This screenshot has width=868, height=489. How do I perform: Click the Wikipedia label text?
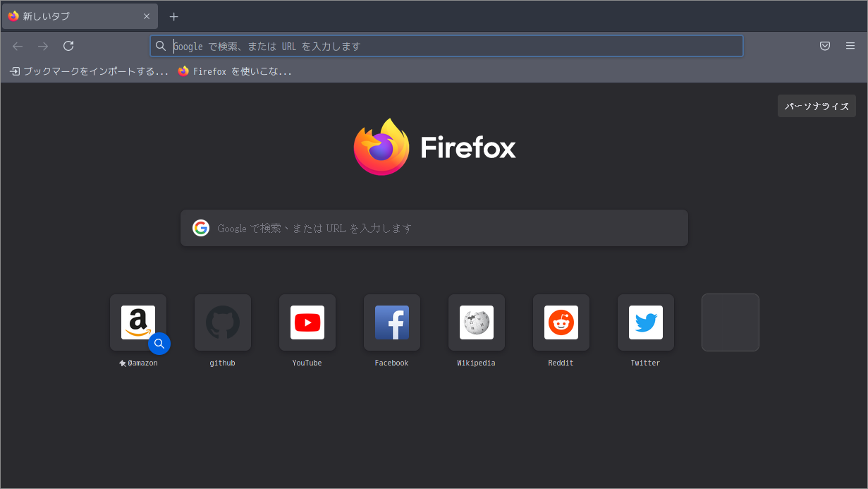click(477, 363)
